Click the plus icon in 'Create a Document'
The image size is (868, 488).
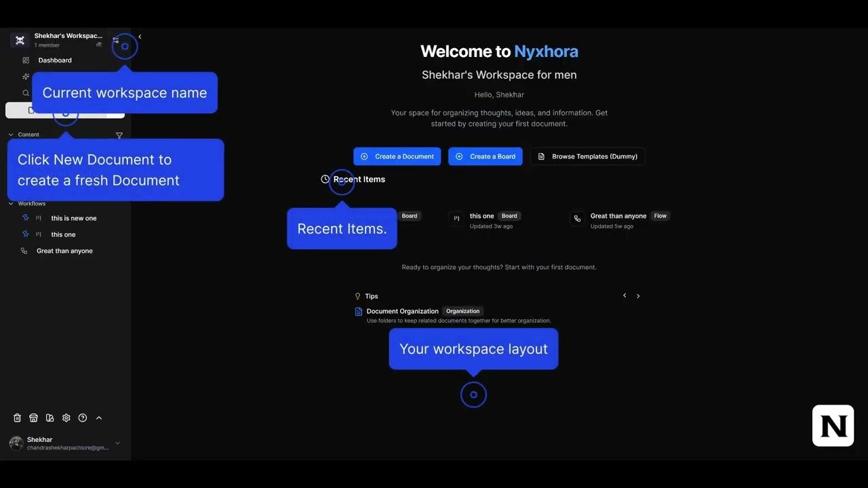[364, 157]
